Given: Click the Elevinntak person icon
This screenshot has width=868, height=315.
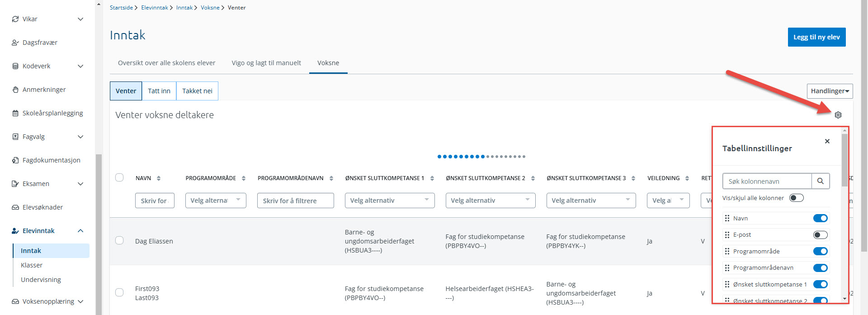Looking at the screenshot, I should pyautogui.click(x=15, y=231).
